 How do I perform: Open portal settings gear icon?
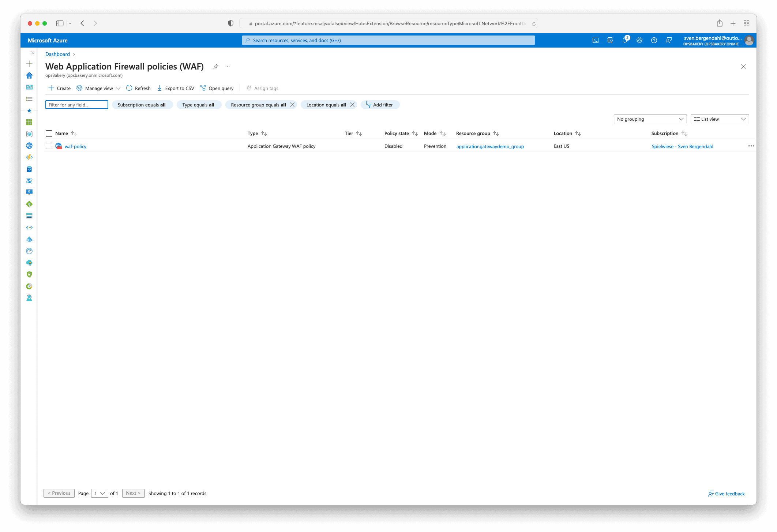tap(639, 40)
